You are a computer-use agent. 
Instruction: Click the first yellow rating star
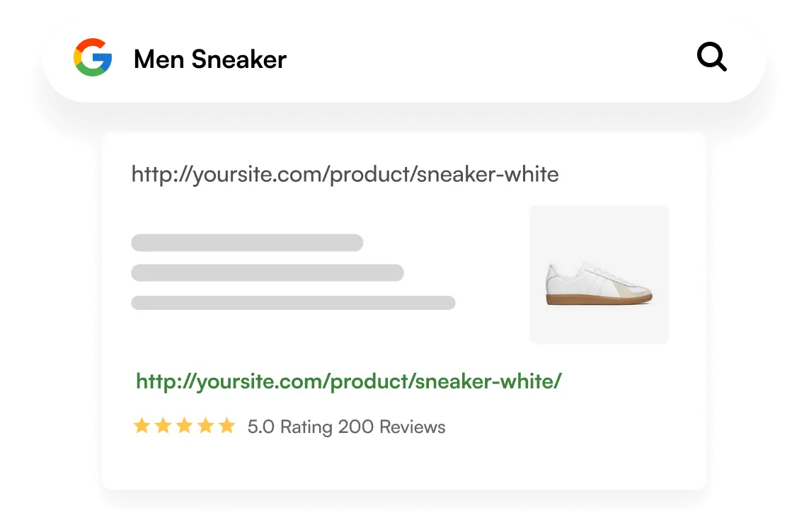[142, 426]
